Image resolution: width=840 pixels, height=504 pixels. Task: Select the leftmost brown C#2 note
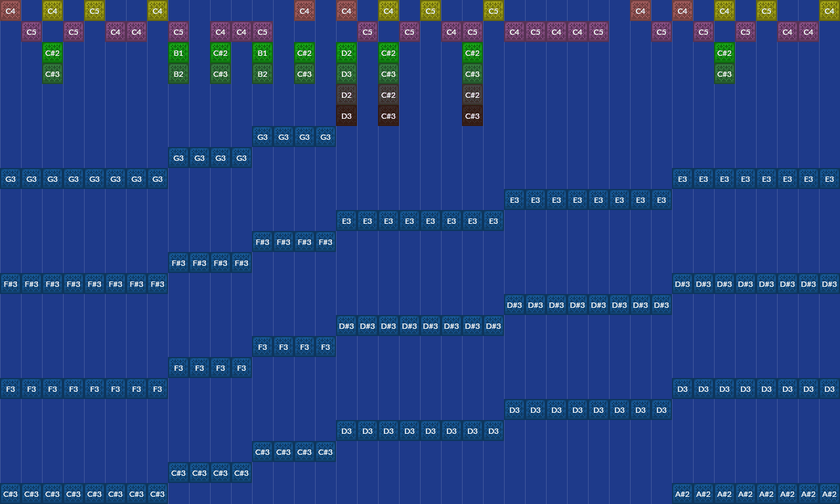pos(388,94)
